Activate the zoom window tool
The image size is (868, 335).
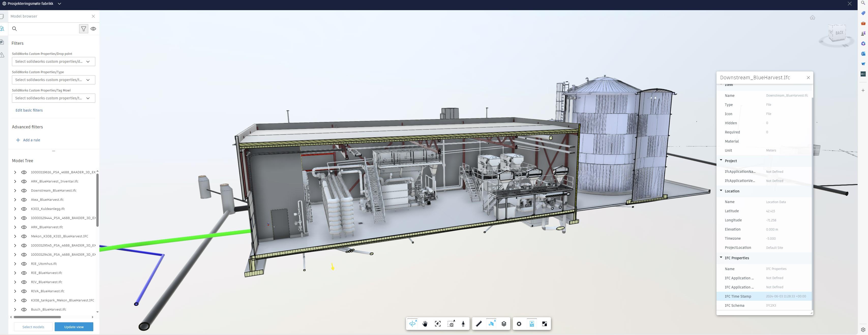click(451, 324)
